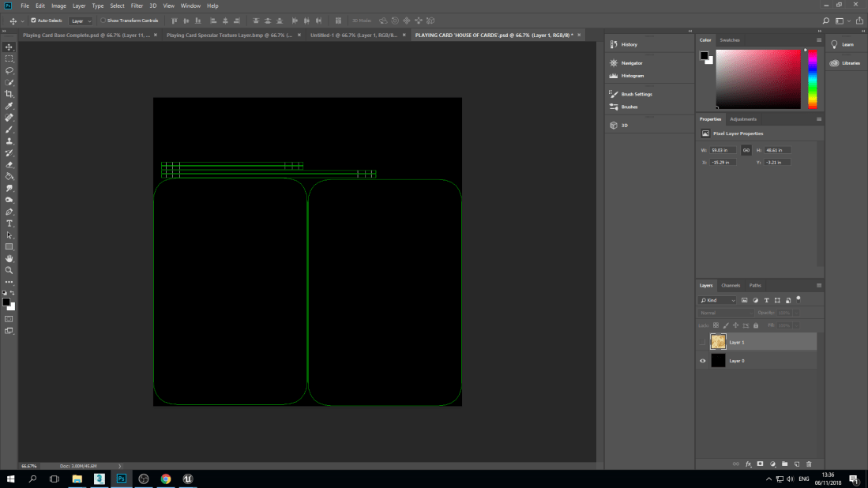Select the Clone Stamp tool

(9, 141)
